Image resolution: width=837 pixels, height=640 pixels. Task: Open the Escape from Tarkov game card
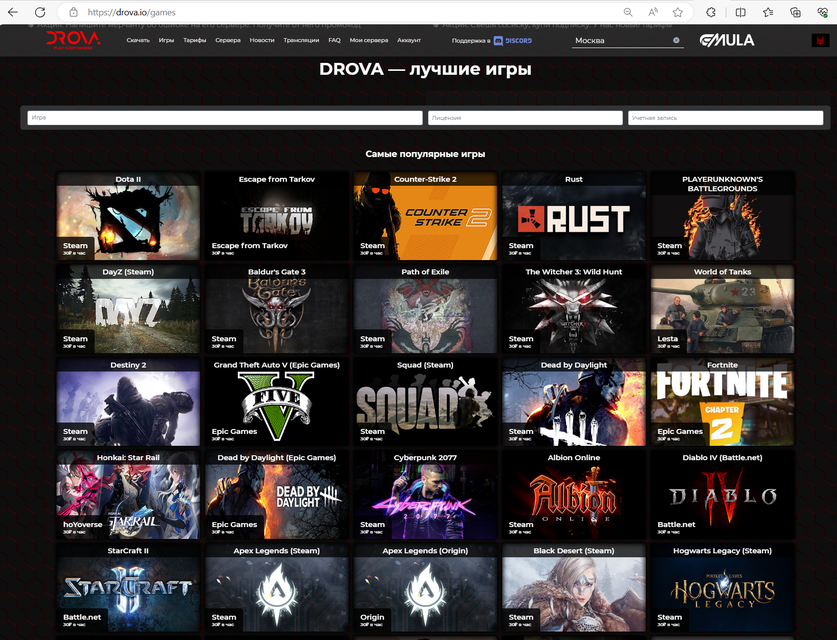click(x=277, y=216)
